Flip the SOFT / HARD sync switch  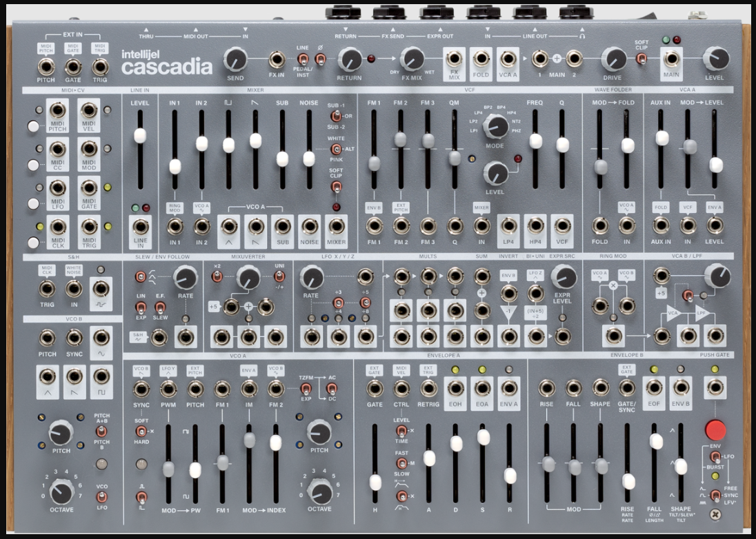point(141,431)
